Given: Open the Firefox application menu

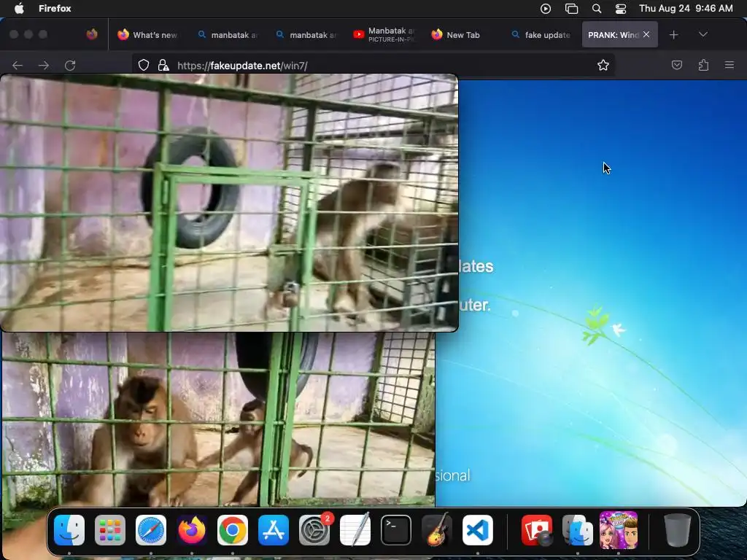Looking at the screenshot, I should 55,9.
